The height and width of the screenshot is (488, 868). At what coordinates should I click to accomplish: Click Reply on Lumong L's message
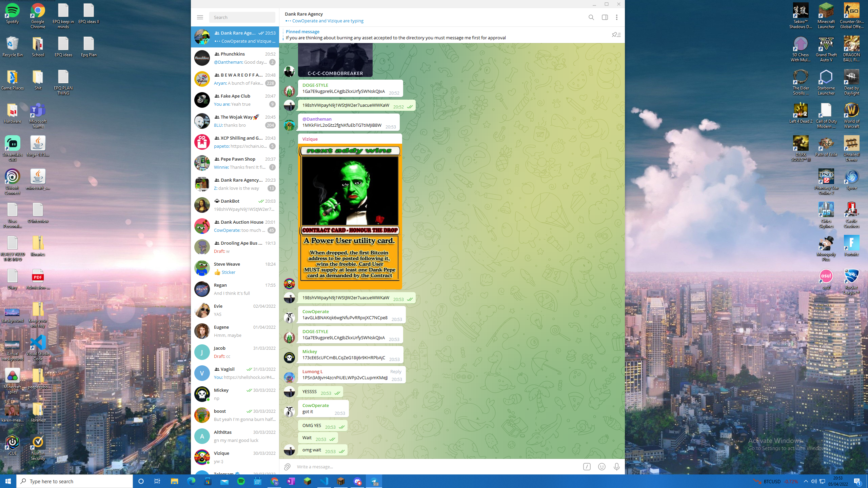pyautogui.click(x=395, y=371)
